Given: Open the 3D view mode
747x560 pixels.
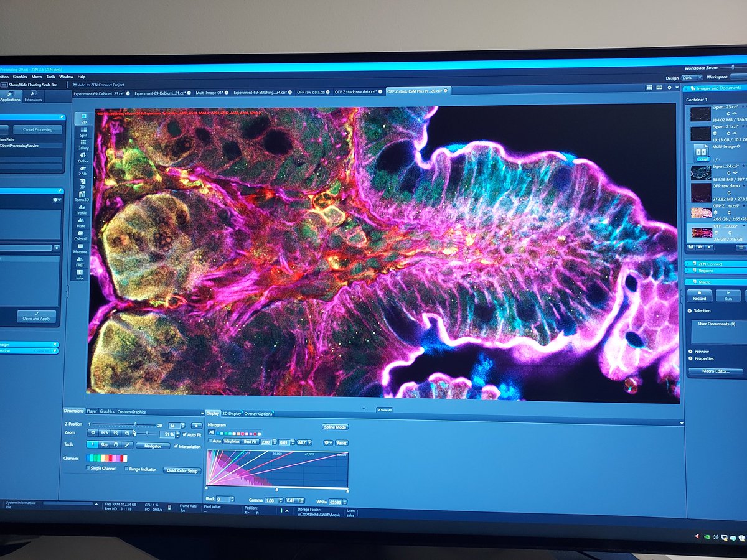Looking at the screenshot, I should 82,184.
